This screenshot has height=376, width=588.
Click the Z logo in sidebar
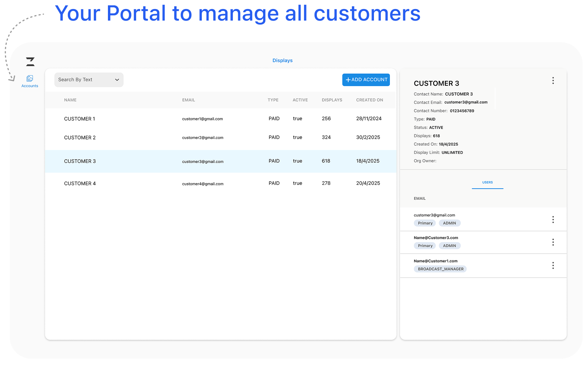point(30,62)
